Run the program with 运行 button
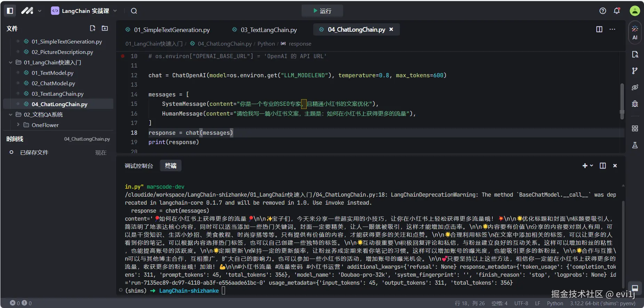This screenshot has height=308, width=644. (x=322, y=11)
